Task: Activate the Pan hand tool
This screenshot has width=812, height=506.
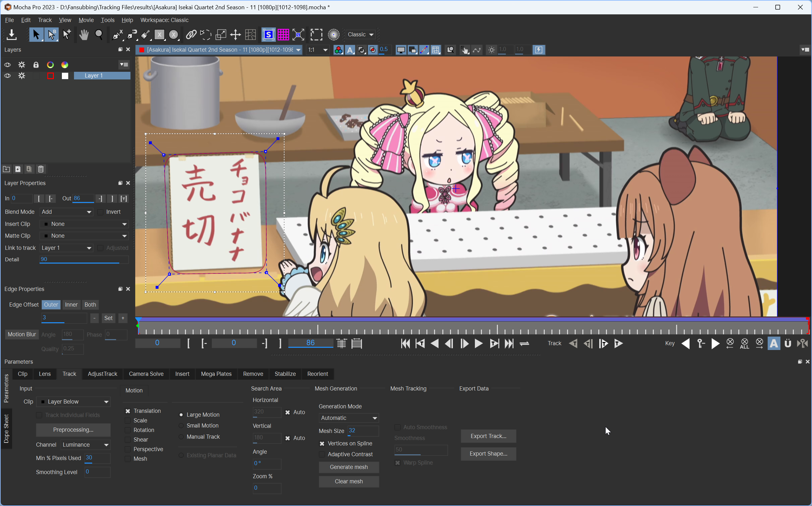Action: [84, 34]
